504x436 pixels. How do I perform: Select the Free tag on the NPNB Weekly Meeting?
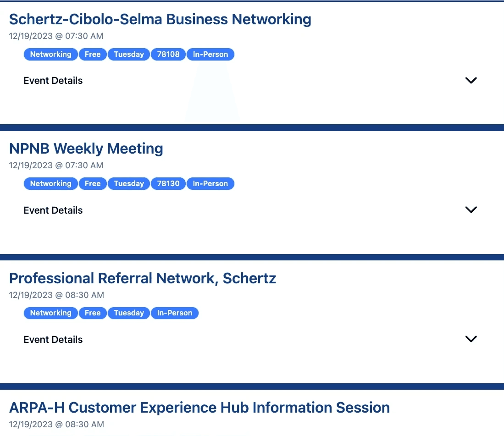coord(93,183)
